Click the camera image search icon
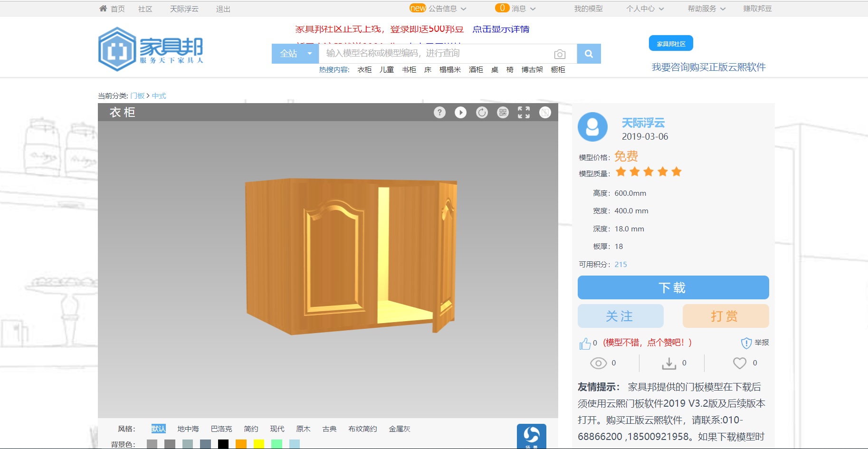 click(560, 54)
